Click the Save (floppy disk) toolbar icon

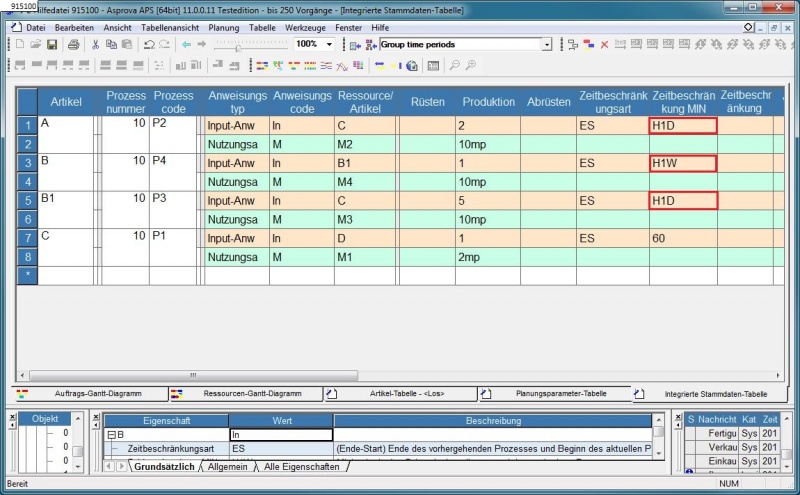51,45
